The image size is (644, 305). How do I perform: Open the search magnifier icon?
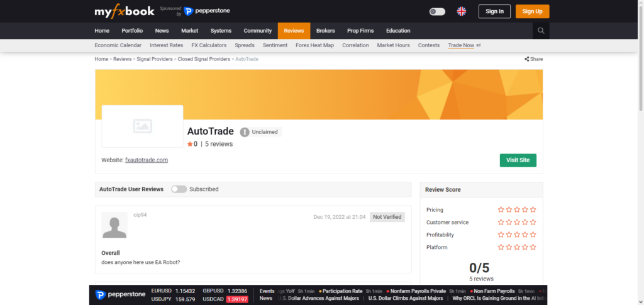(541, 31)
